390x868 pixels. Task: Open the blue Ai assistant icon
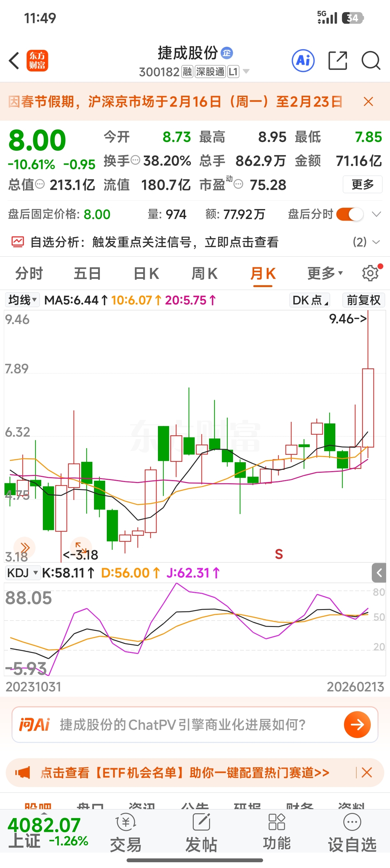303,61
